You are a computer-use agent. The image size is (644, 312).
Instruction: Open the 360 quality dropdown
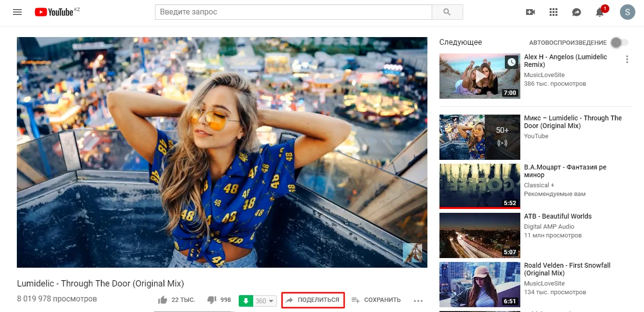pos(265,301)
